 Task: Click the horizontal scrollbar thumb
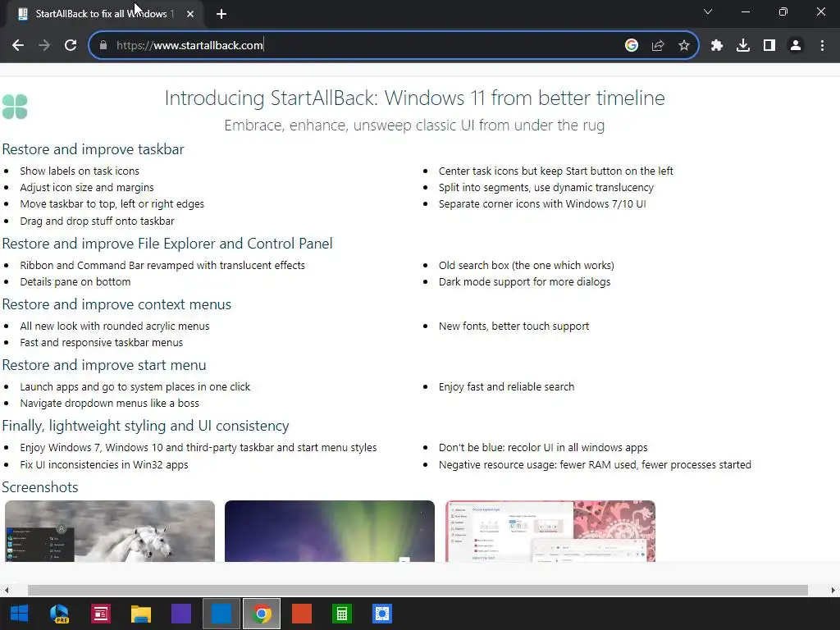[x=418, y=591]
